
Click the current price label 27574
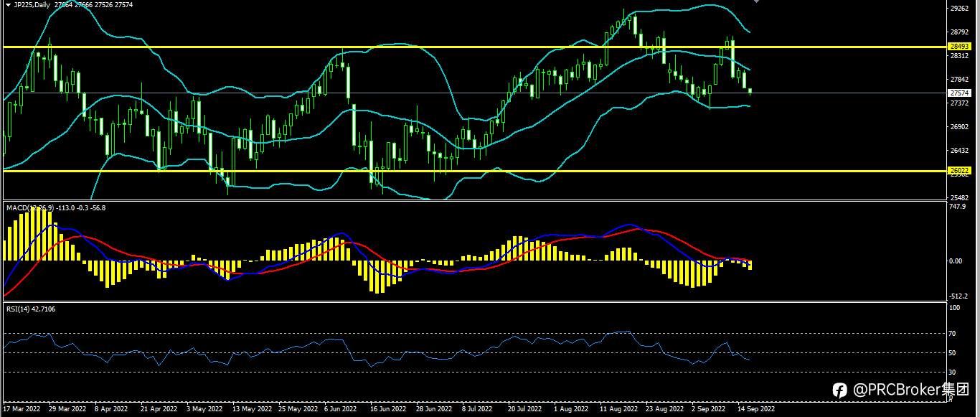click(959, 93)
